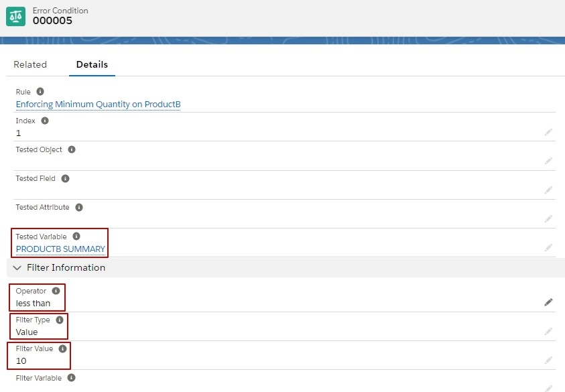This screenshot has height=392, width=565.
Task: Edit the Tested Attribute pencil icon
Action: (x=548, y=218)
